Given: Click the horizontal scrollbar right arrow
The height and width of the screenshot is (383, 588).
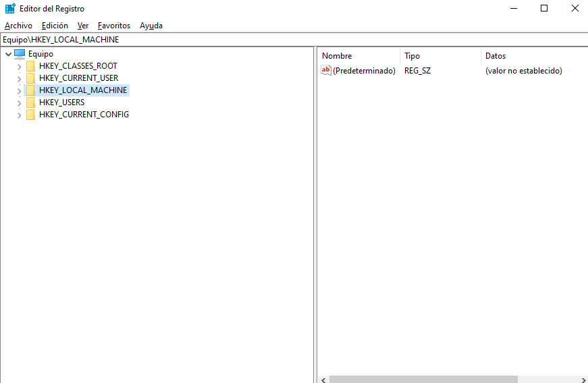Looking at the screenshot, I should [x=583, y=380].
